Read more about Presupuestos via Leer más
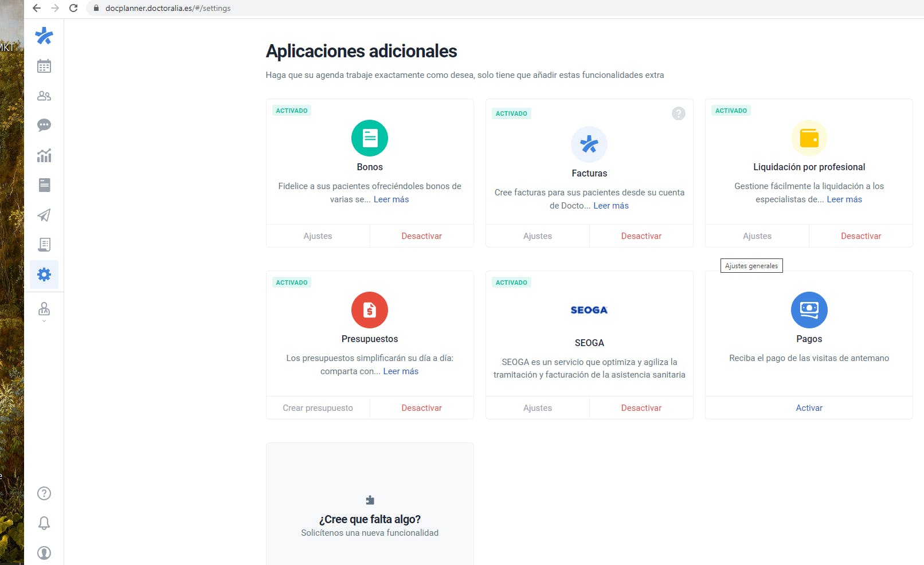 [x=401, y=371]
